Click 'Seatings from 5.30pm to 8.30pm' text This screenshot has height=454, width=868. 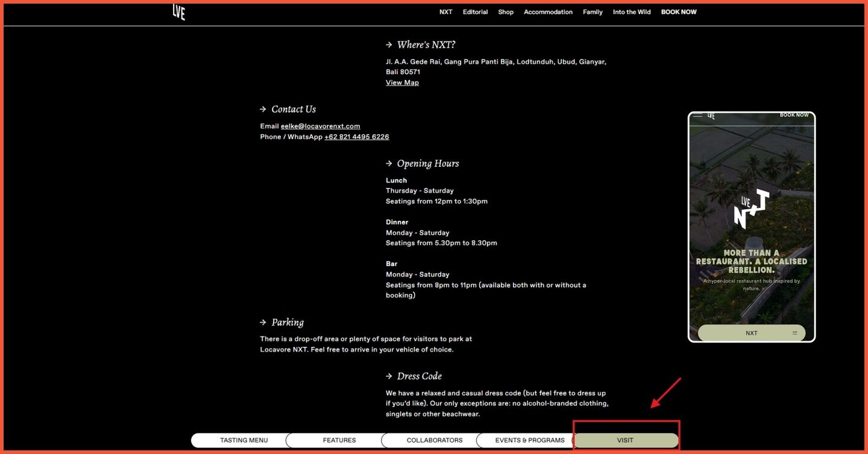coord(442,243)
